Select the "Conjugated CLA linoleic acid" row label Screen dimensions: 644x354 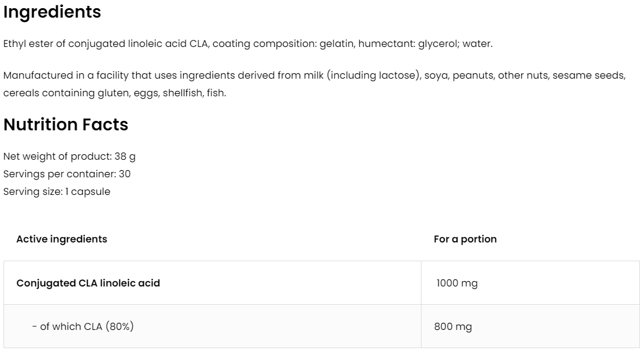[x=88, y=283]
